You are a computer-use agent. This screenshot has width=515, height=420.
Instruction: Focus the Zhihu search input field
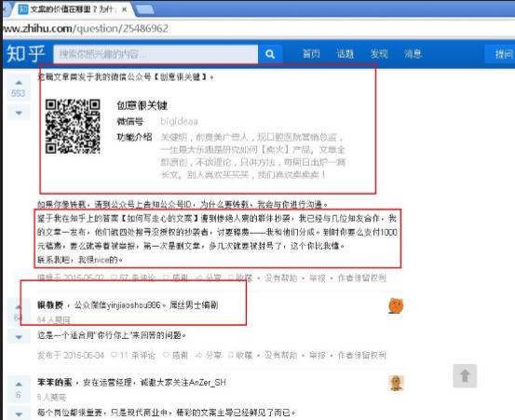coord(156,54)
